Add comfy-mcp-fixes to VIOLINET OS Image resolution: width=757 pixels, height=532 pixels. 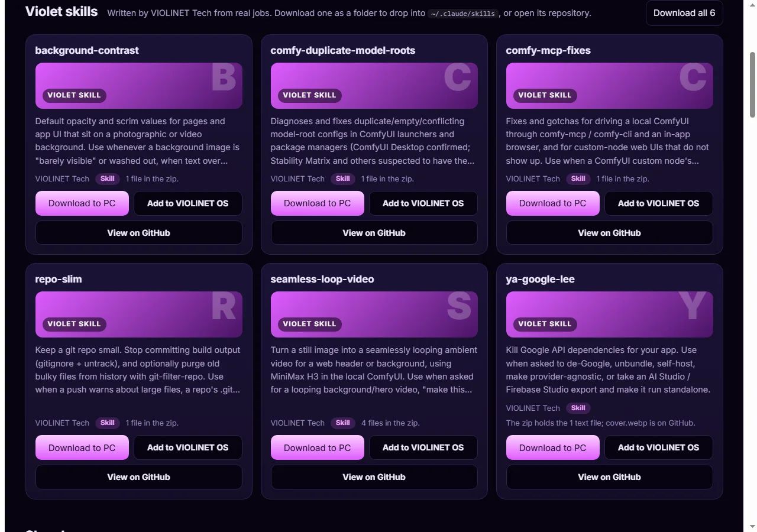[x=659, y=203]
